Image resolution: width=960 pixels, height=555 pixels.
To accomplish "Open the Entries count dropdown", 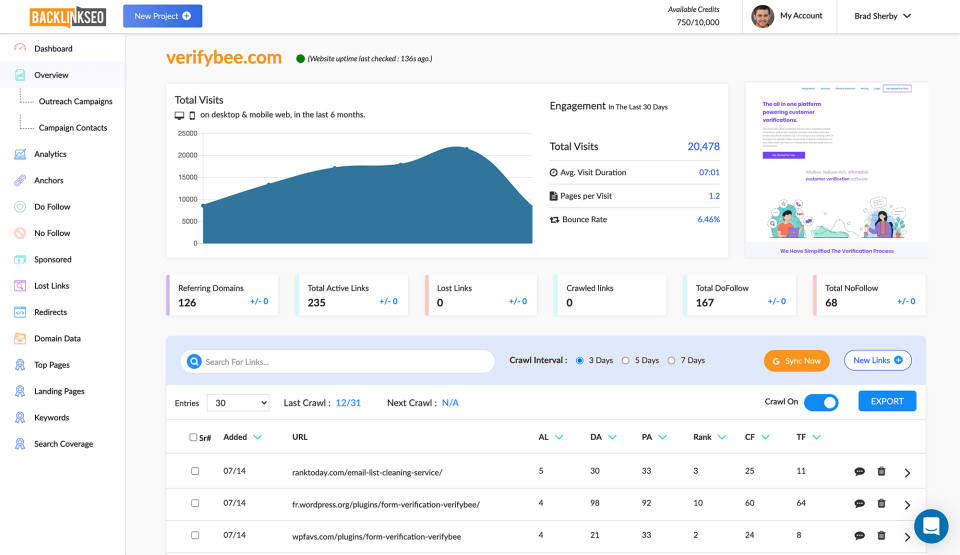I will click(x=238, y=402).
